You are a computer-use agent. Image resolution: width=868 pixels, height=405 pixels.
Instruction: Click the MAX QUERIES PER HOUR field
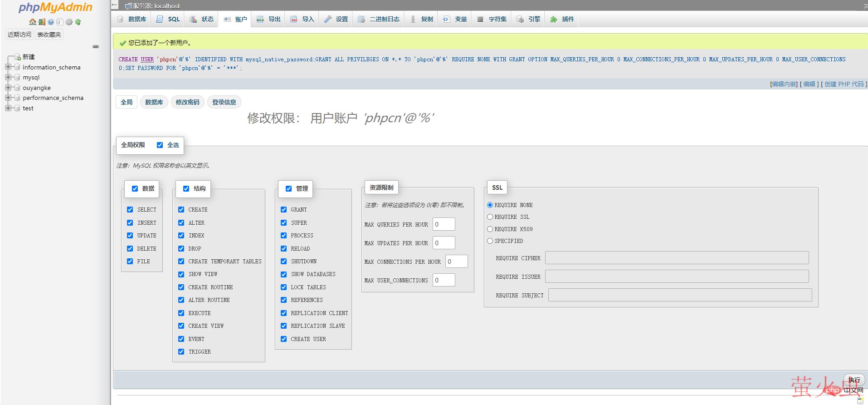pyautogui.click(x=444, y=224)
